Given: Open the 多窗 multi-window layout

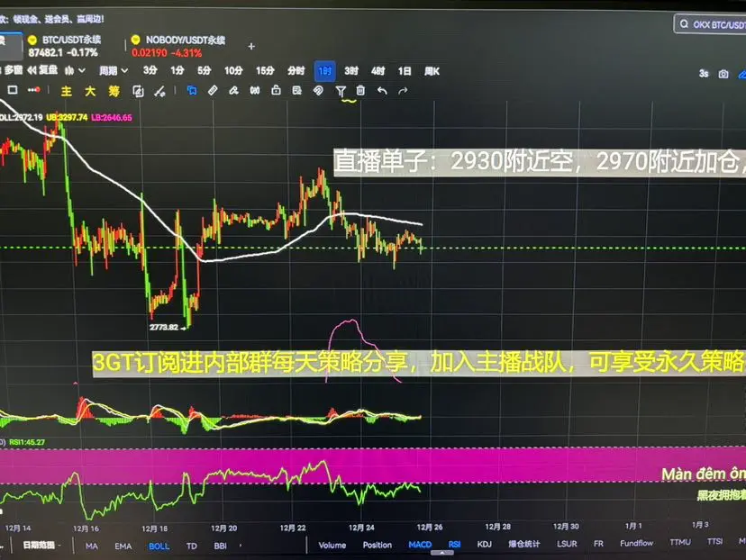Looking at the screenshot, I should (13, 70).
